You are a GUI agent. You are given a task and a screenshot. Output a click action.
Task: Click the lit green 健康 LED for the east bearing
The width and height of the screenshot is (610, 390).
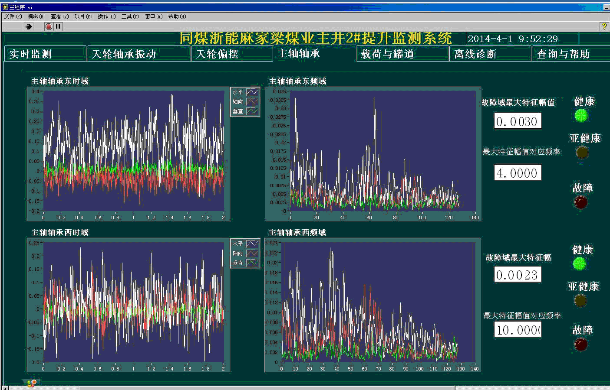pos(581,115)
